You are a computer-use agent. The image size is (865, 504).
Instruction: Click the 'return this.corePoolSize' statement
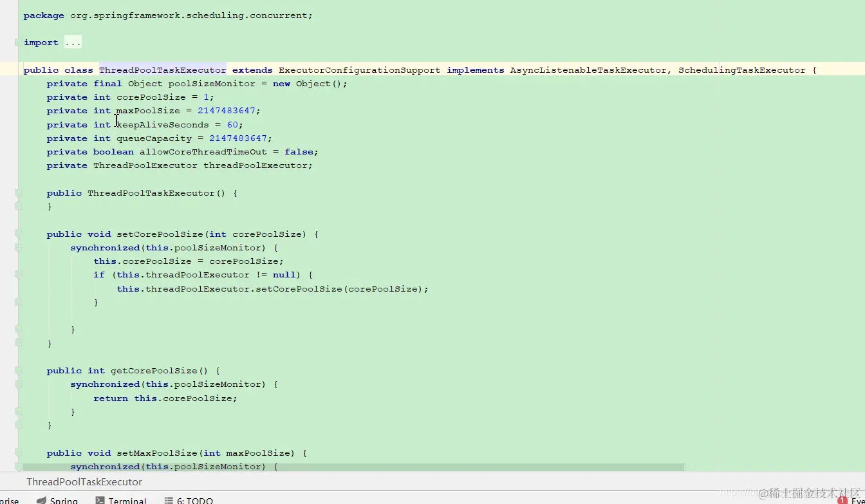click(x=165, y=398)
